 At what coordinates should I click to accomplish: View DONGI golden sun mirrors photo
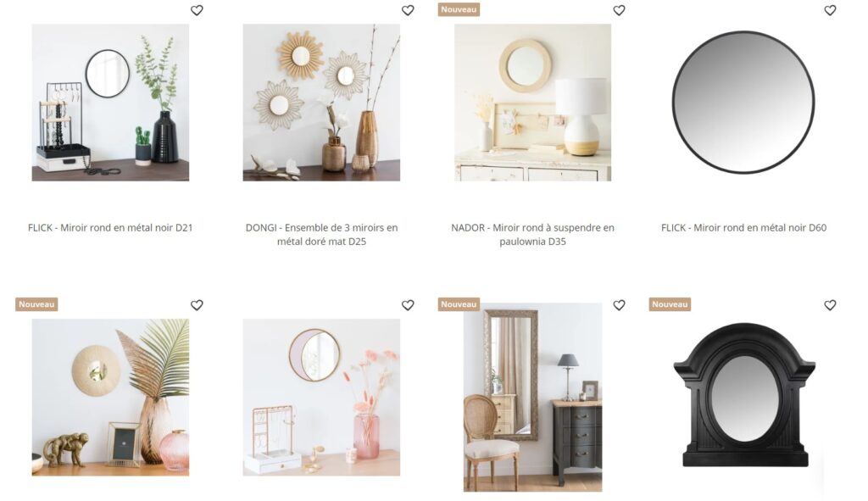pos(321,103)
